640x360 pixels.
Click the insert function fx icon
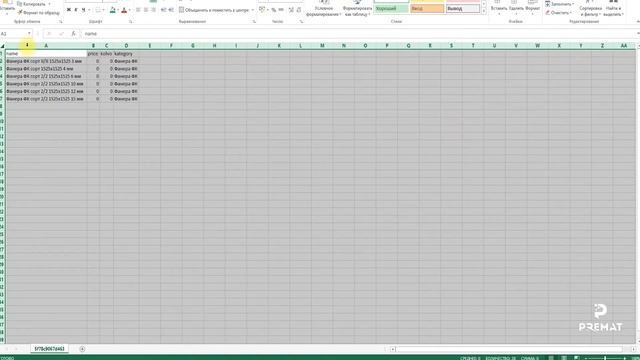73,33
